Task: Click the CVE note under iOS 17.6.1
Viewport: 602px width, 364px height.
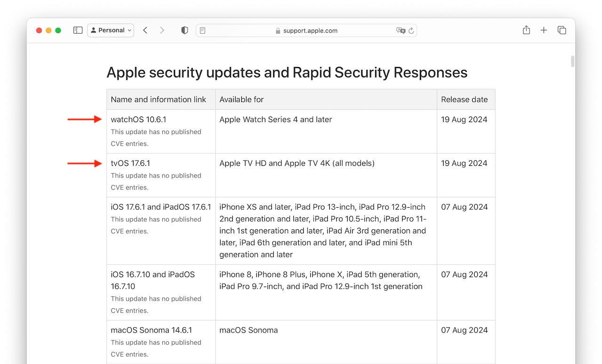Action: click(156, 225)
